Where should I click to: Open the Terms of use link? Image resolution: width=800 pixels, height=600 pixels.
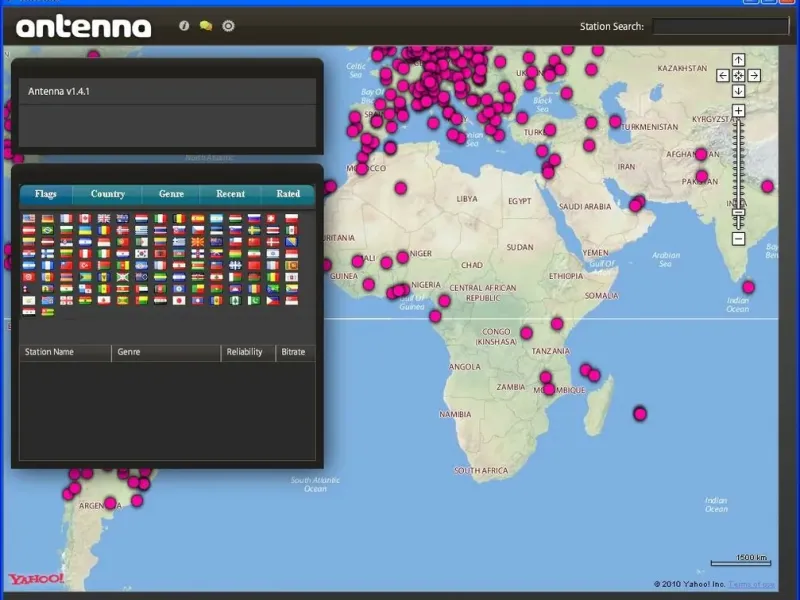pyautogui.click(x=752, y=584)
